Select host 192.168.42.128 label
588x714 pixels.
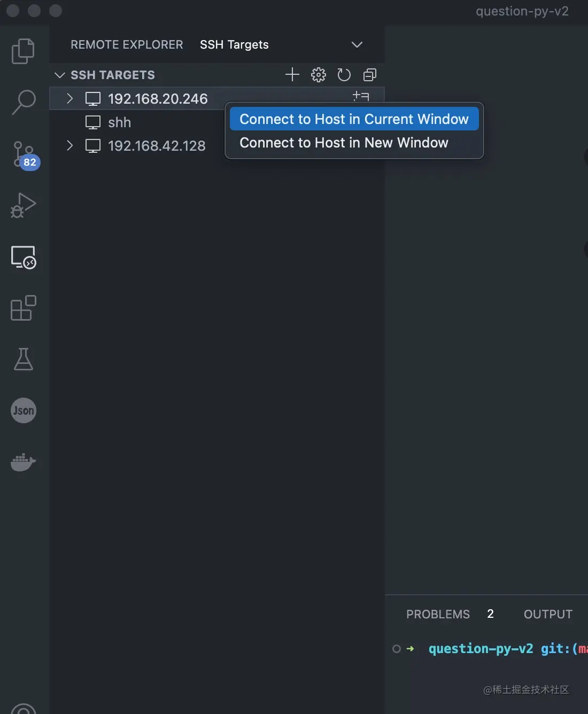pos(157,146)
